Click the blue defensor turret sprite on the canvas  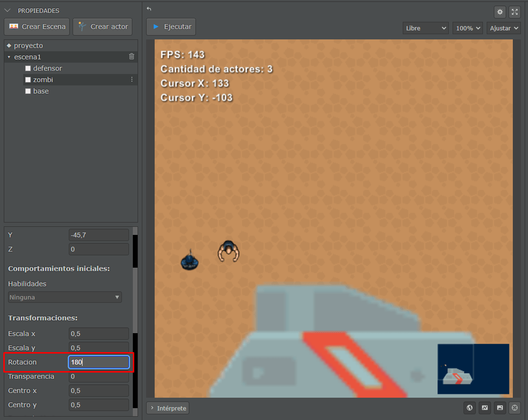click(190, 261)
